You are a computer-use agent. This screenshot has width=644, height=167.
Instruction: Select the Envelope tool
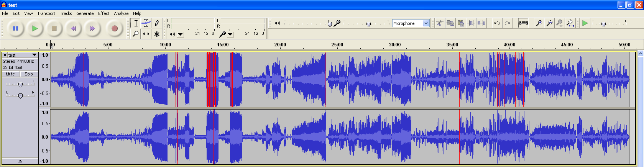click(x=146, y=23)
